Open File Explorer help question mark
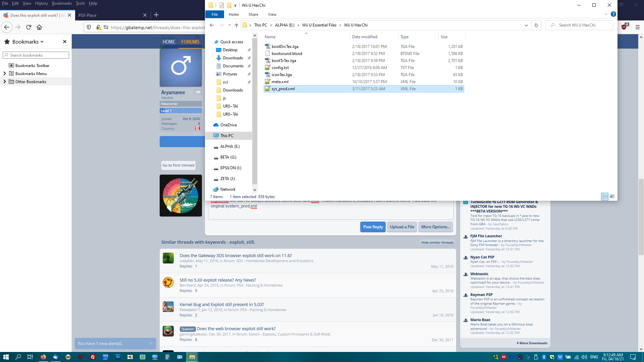The image size is (644, 362). point(613,14)
